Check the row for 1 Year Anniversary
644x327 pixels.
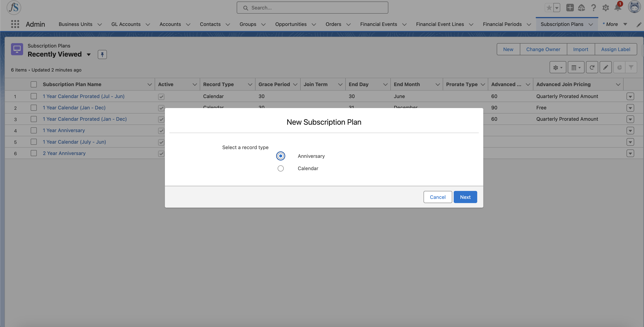[x=34, y=130]
